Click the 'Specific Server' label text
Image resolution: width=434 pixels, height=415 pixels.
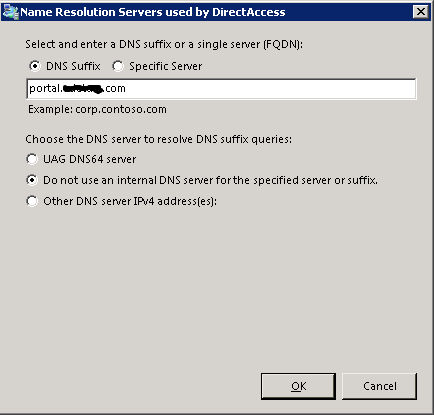pos(166,66)
